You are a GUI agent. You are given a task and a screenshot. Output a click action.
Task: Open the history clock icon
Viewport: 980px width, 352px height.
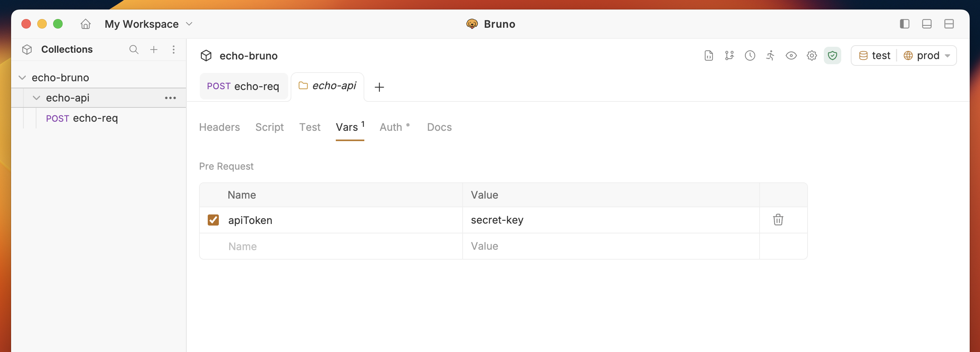750,55
